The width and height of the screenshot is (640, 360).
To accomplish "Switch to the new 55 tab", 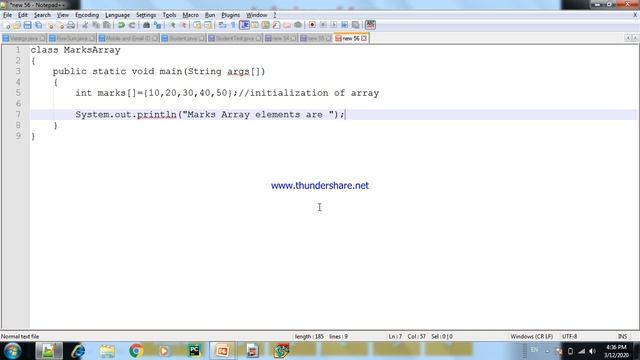I will pos(315,38).
